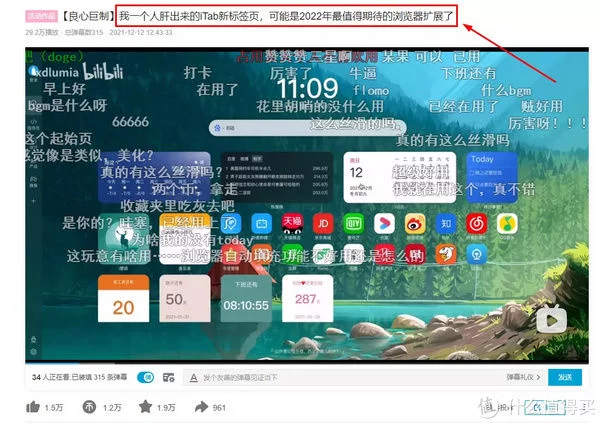
Task: Open the blue circular icon ending second row
Action: [x=476, y=254]
